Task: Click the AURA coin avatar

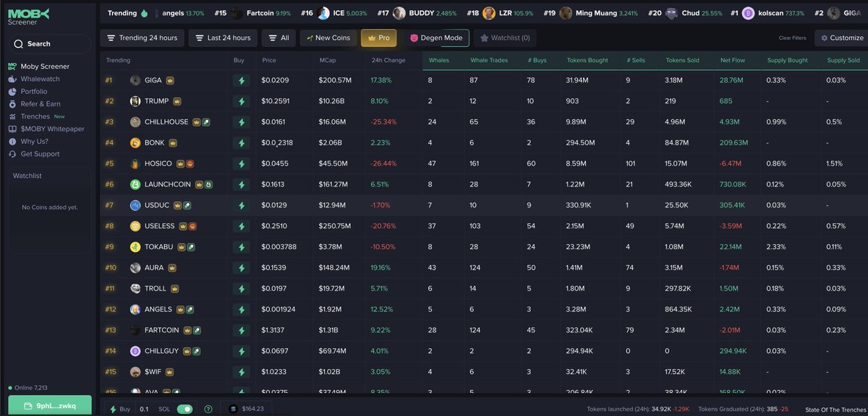Action: tap(135, 268)
